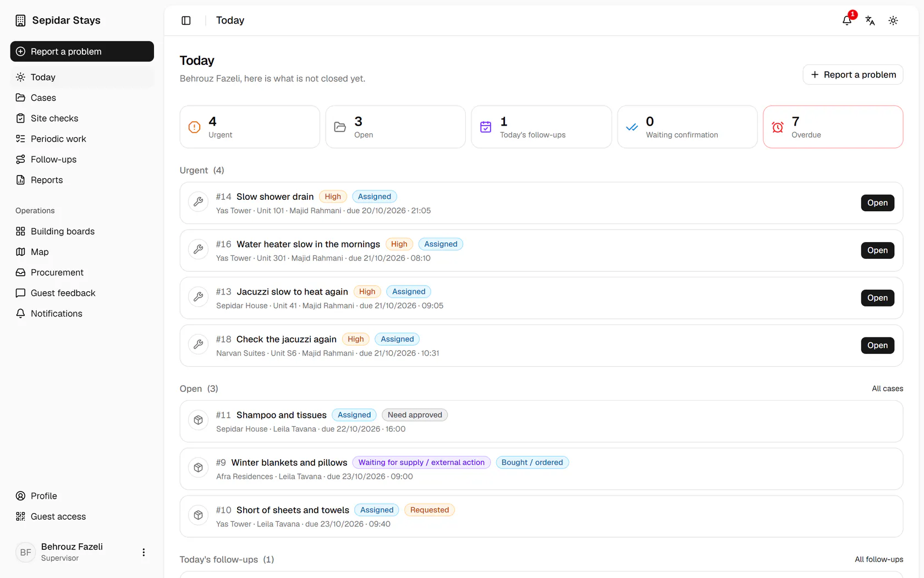Open Profile page

(x=82, y=496)
